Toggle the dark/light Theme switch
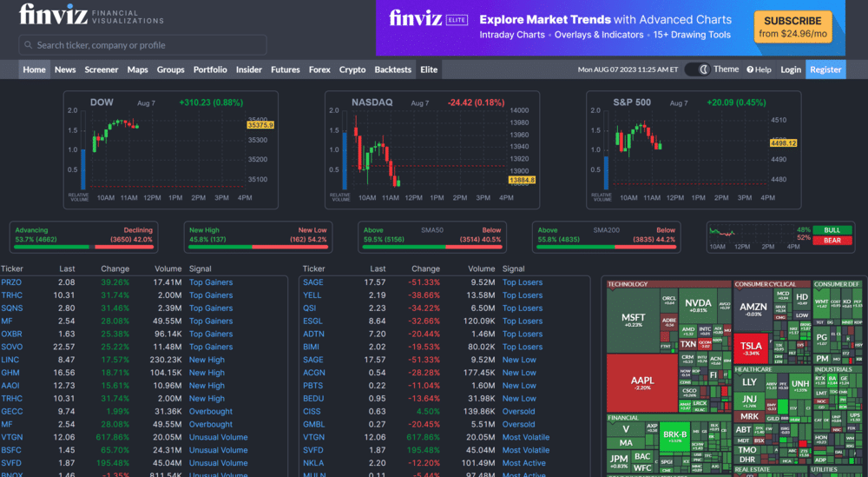The image size is (868, 477). pyautogui.click(x=698, y=70)
